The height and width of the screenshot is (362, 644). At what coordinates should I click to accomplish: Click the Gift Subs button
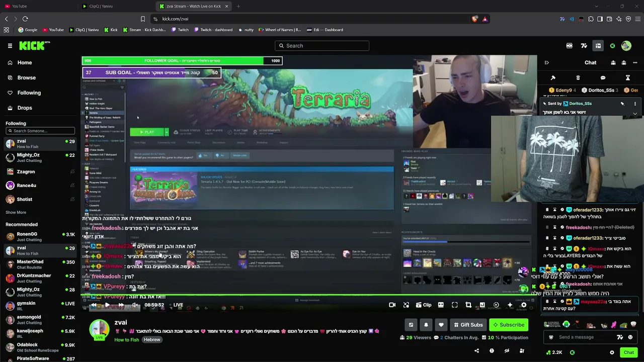467,325
